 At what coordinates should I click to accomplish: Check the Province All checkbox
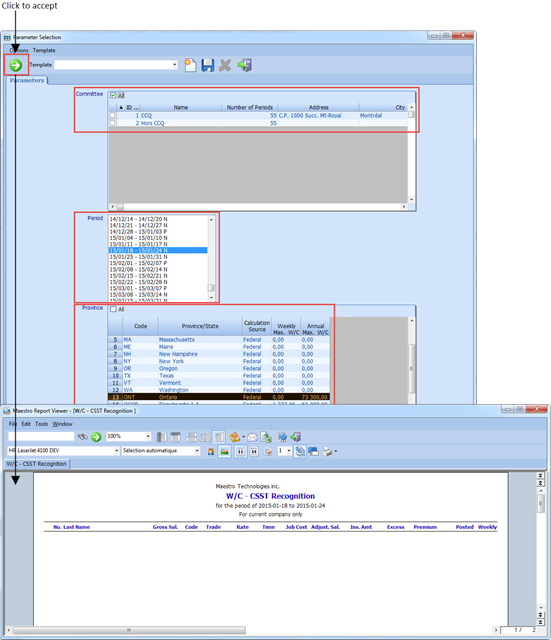pyautogui.click(x=113, y=309)
